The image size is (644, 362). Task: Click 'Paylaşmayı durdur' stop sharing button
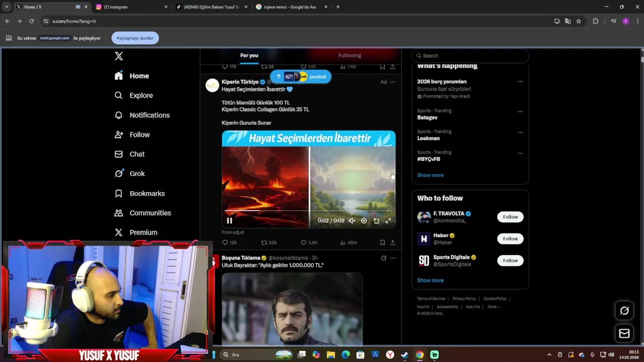(135, 38)
